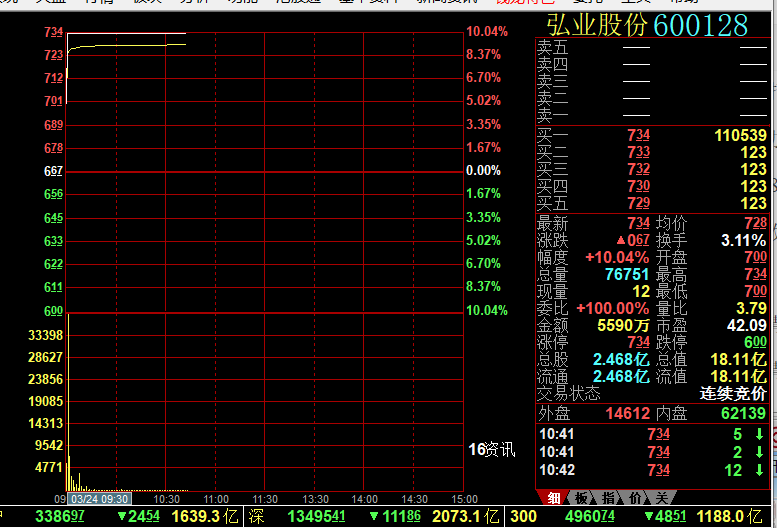
Task: Click the 外盘 value 14612
Action: pos(627,413)
